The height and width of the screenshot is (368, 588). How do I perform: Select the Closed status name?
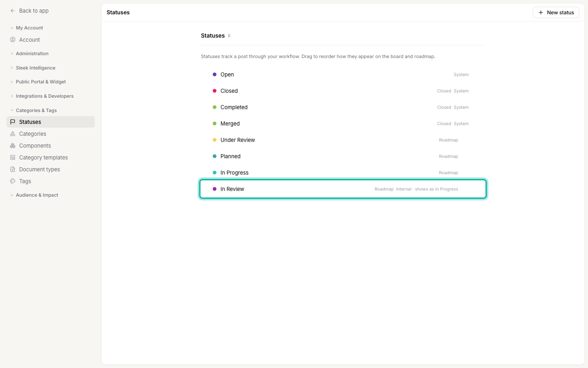coord(229,91)
